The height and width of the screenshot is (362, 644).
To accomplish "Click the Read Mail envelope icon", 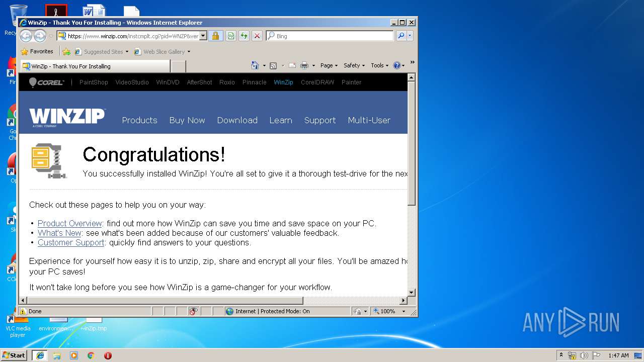I will tap(292, 65).
